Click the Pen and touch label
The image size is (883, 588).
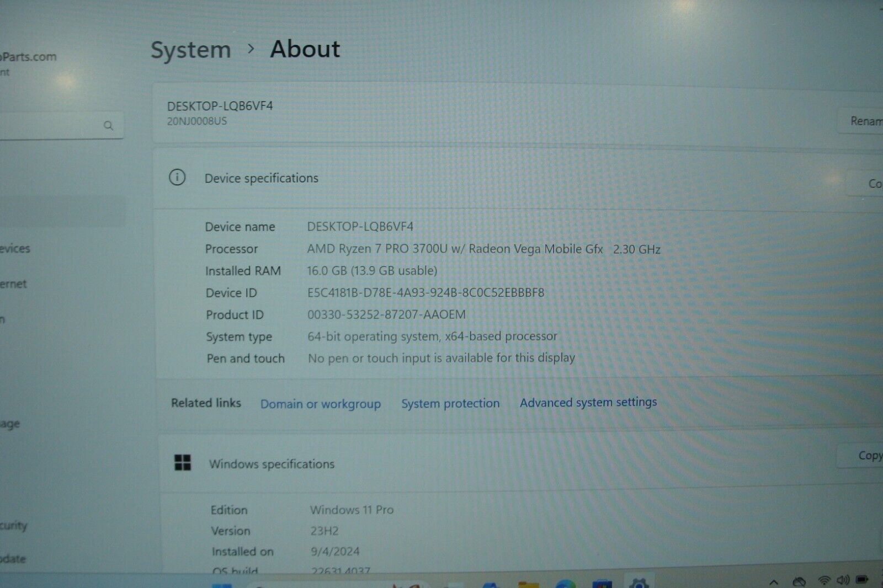(x=246, y=359)
